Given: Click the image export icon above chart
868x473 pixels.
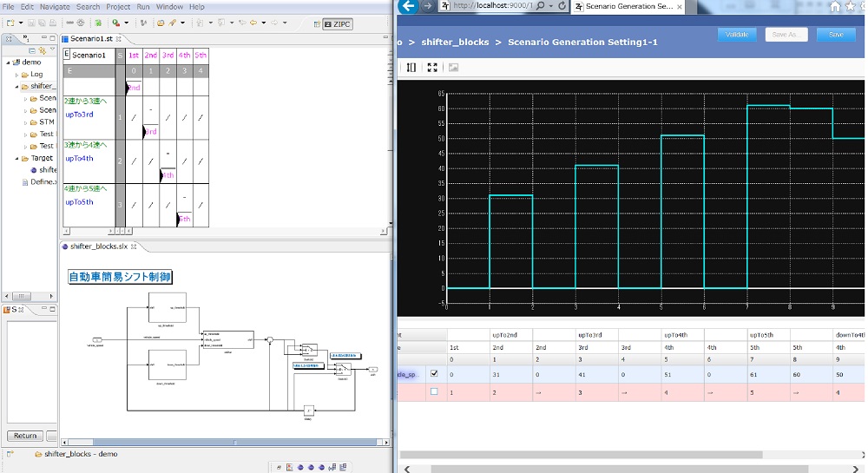Looking at the screenshot, I should [453, 67].
